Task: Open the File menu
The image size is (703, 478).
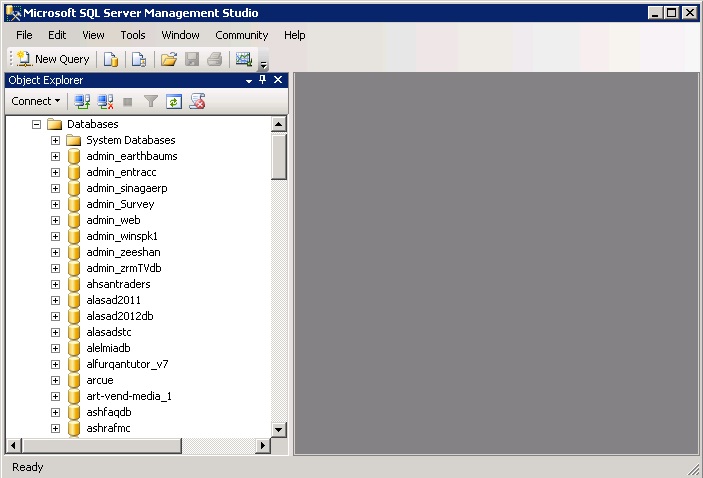Action: tap(24, 35)
